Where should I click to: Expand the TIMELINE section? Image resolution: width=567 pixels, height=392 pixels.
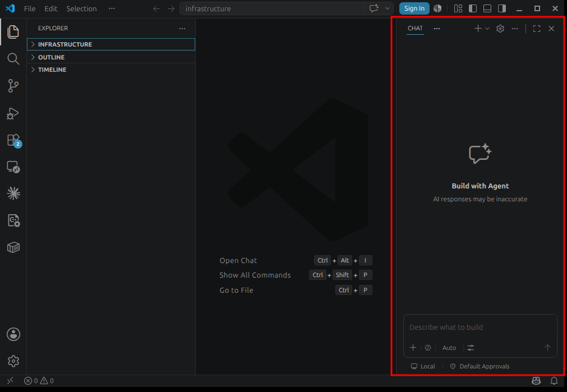coord(111,70)
